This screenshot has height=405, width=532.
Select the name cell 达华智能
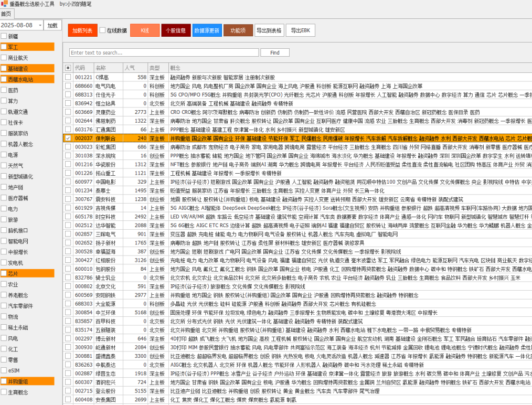click(108, 225)
